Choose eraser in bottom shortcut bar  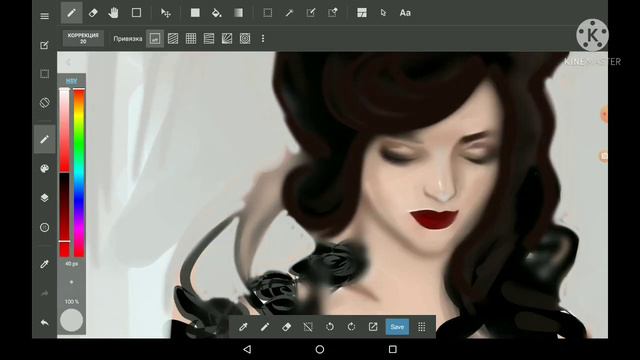[x=287, y=327]
